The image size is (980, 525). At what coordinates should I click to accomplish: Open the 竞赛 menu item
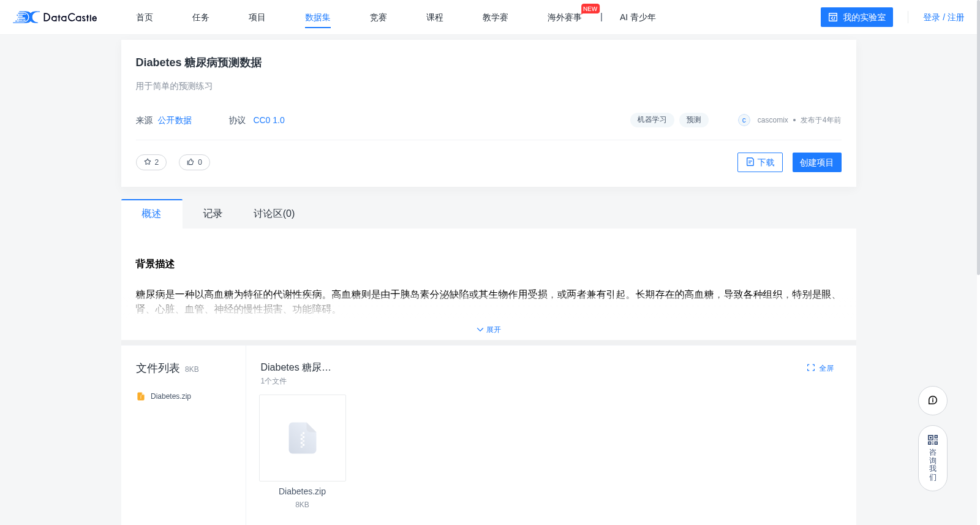pos(379,17)
